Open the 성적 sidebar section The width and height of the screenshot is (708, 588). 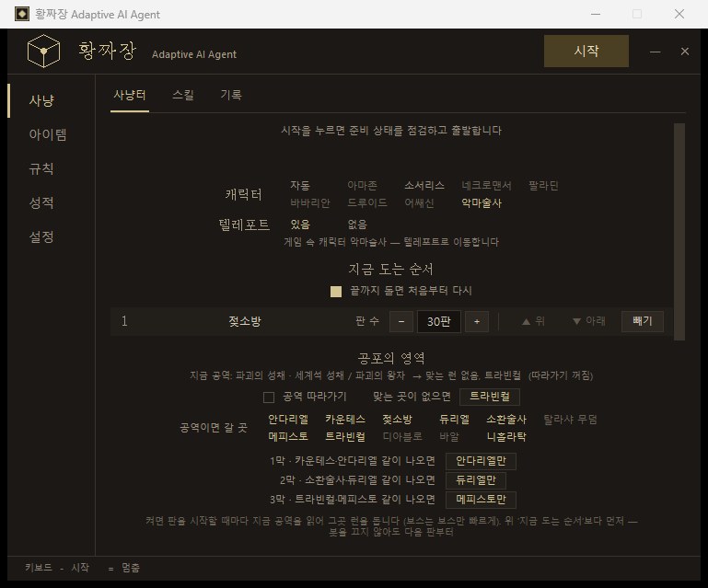pyautogui.click(x=41, y=202)
